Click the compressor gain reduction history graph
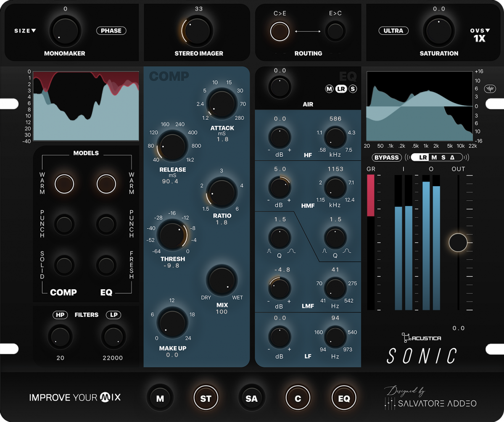The height and width of the screenshot is (422, 504). 86,106
